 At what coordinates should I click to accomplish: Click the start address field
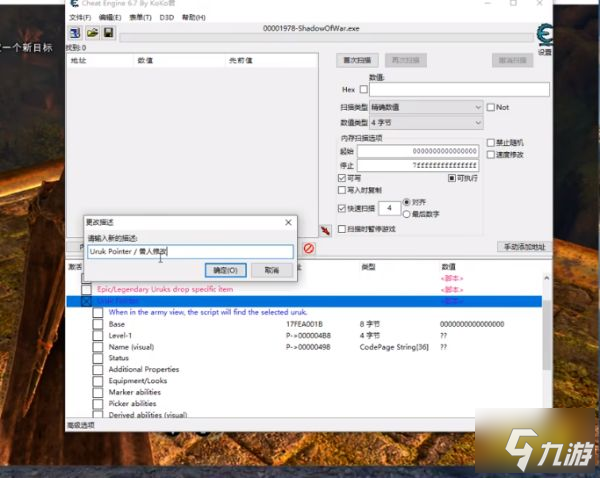pyautogui.click(x=418, y=151)
